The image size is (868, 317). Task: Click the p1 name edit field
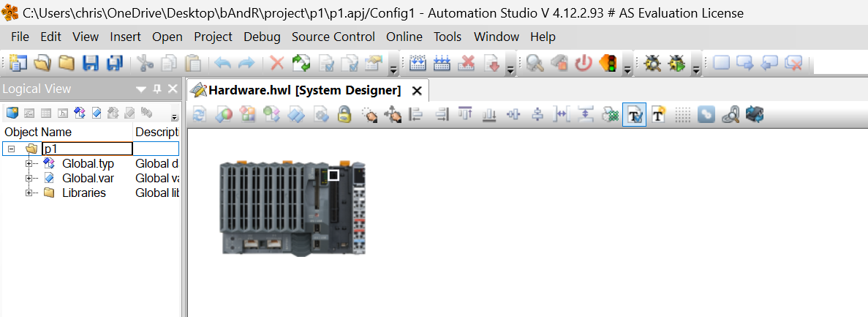88,149
